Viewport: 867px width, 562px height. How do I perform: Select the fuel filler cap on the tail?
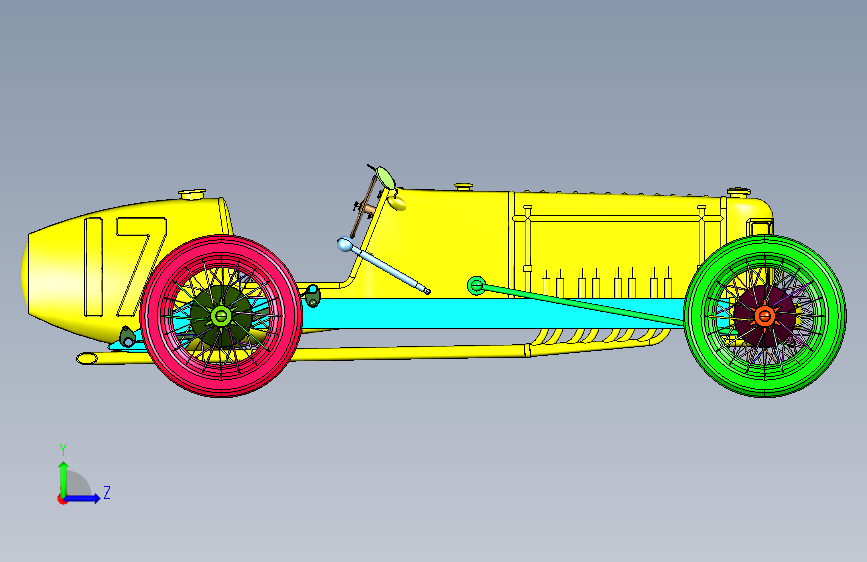192,194
